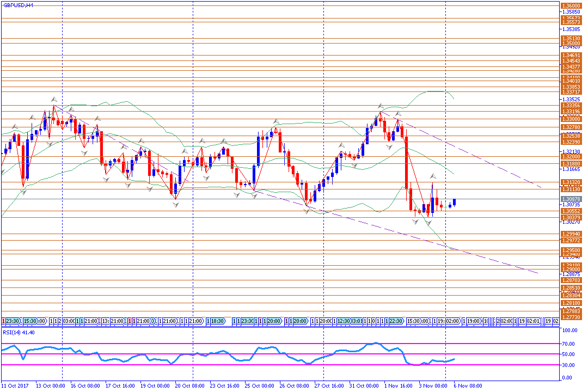Select the 1.31320 resistance level label
This screenshot has width=588, height=392.
[x=571, y=182]
